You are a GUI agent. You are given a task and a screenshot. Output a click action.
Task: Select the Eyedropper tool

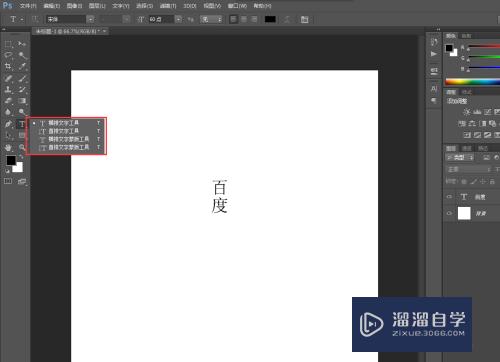pos(22,66)
